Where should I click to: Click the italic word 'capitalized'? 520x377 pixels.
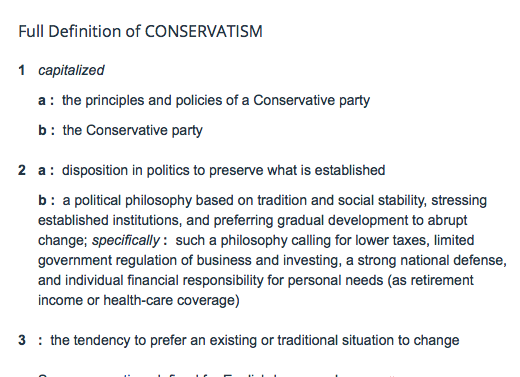71,70
